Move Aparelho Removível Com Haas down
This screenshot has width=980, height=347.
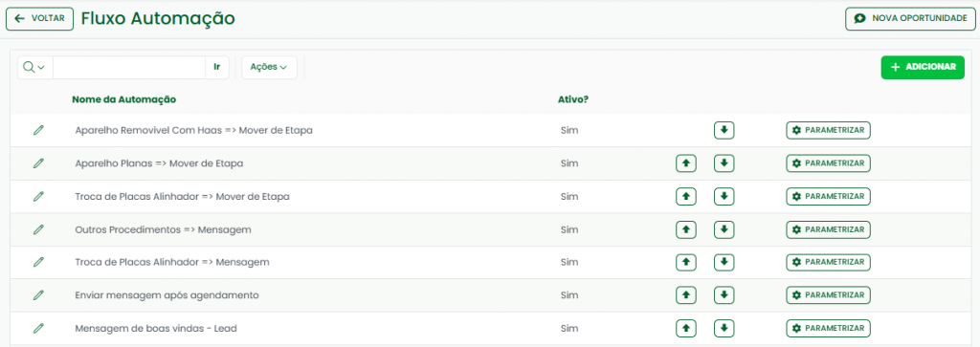coord(724,130)
